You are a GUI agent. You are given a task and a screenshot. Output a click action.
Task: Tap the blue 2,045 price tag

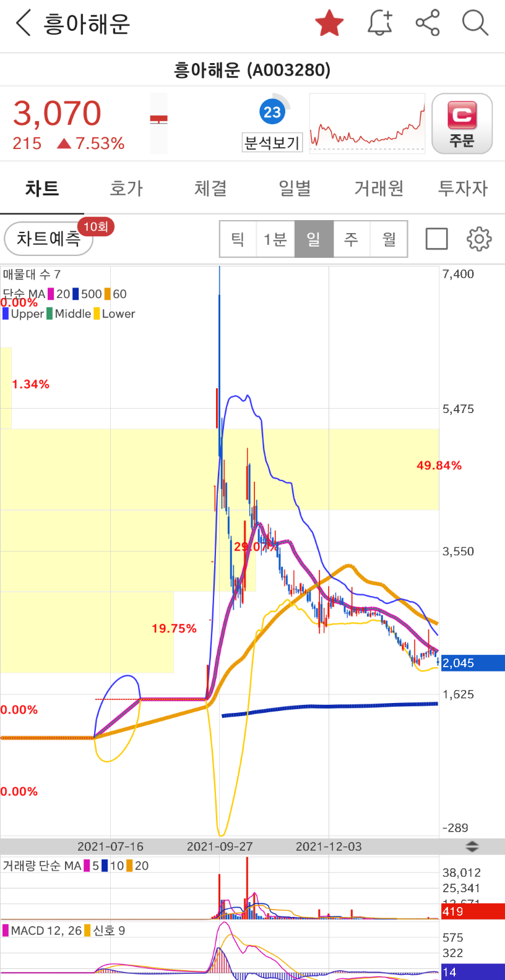(x=473, y=663)
